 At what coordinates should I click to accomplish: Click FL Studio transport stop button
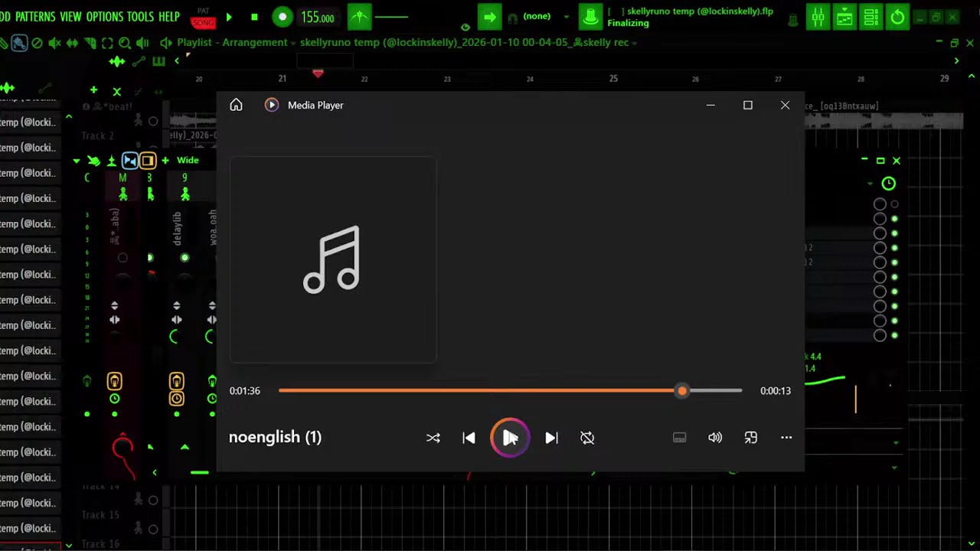(254, 17)
